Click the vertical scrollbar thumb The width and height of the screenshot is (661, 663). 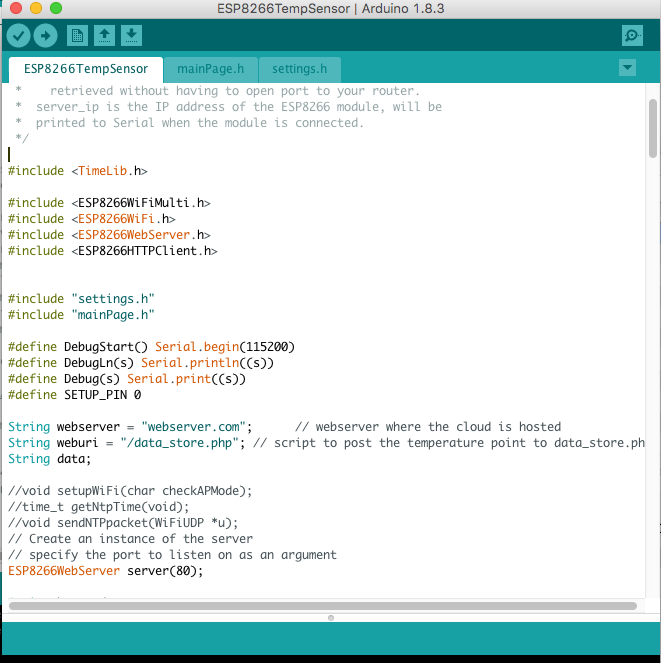pos(653,129)
